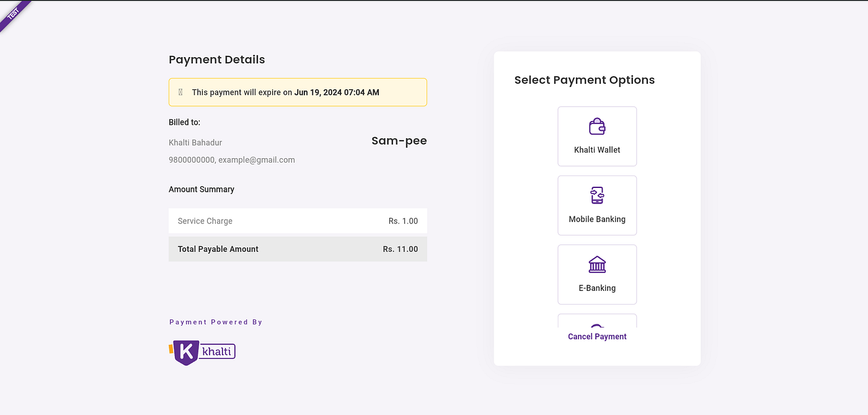Click the 'Service Charge' row label

click(205, 221)
